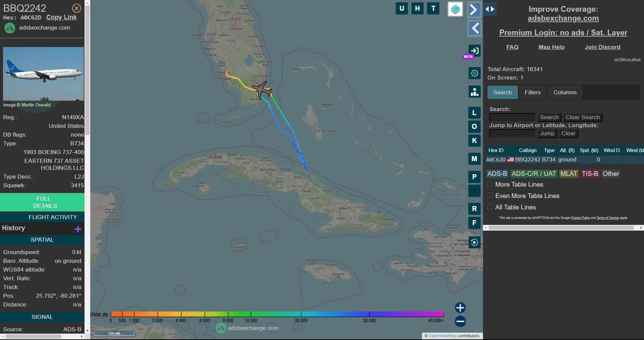Open Premium Login link

(x=563, y=33)
